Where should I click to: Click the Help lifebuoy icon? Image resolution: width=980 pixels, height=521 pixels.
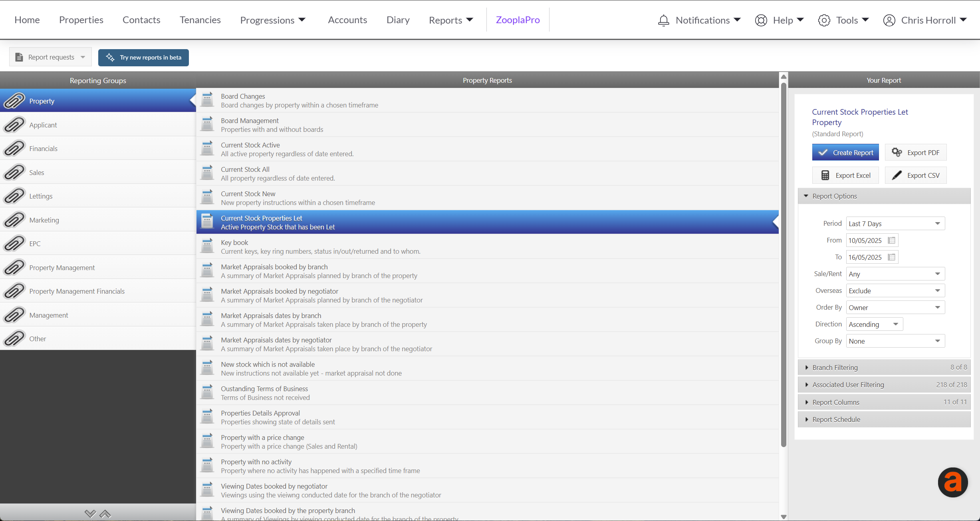click(761, 20)
